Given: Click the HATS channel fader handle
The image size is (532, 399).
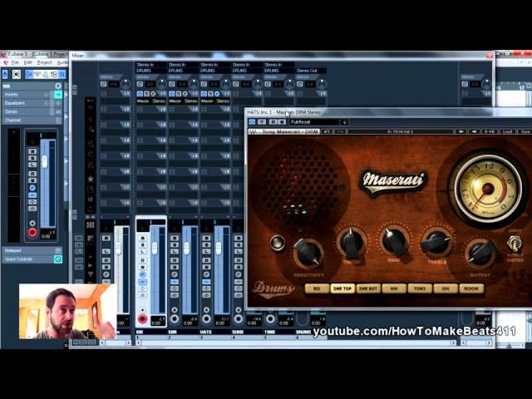Looking at the screenshot, I should pyautogui.click(x=218, y=248).
